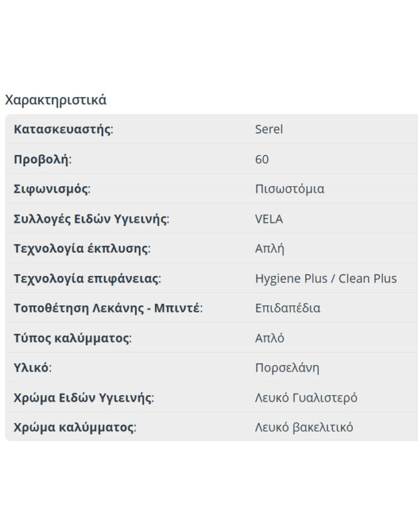Select the Κατασκευαστής label
This screenshot has width=418, height=532.
tap(63, 129)
